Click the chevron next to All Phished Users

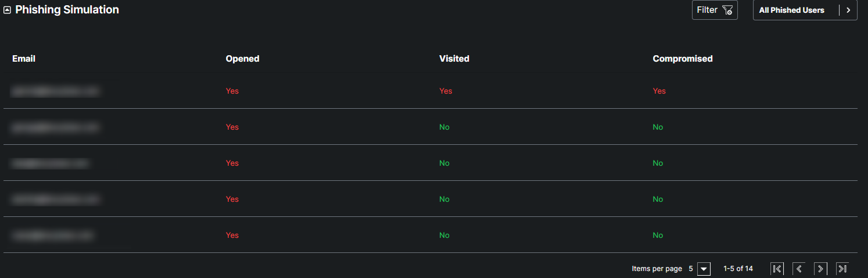click(x=848, y=10)
